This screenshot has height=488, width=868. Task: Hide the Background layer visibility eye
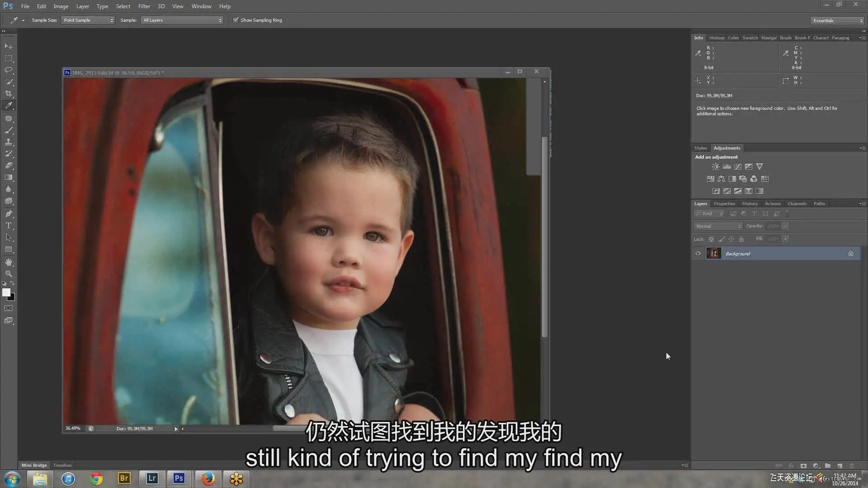pyautogui.click(x=698, y=253)
